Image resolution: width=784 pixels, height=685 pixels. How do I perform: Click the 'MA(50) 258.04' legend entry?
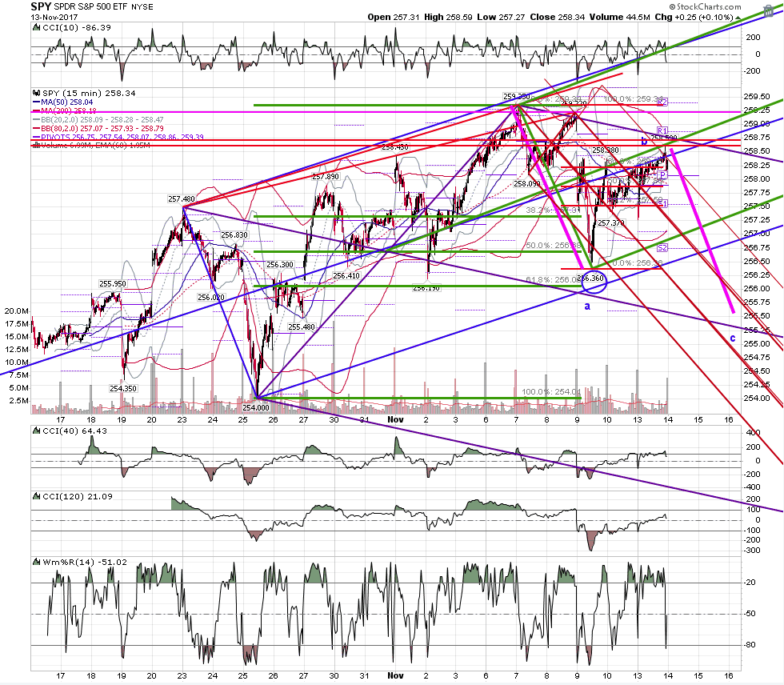click(67, 102)
